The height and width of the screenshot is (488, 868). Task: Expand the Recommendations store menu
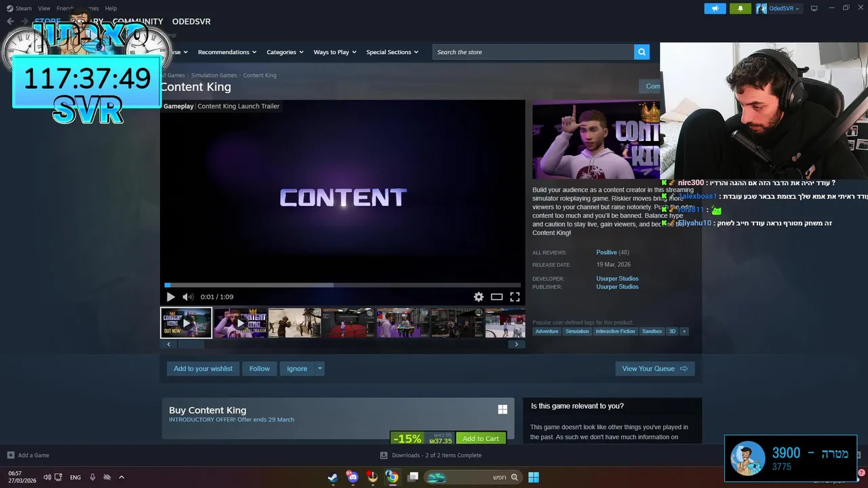point(227,52)
